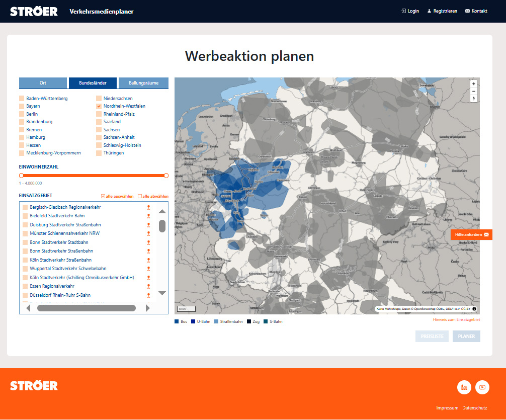Zoom in on the map
The height and width of the screenshot is (420, 506).
474,84
